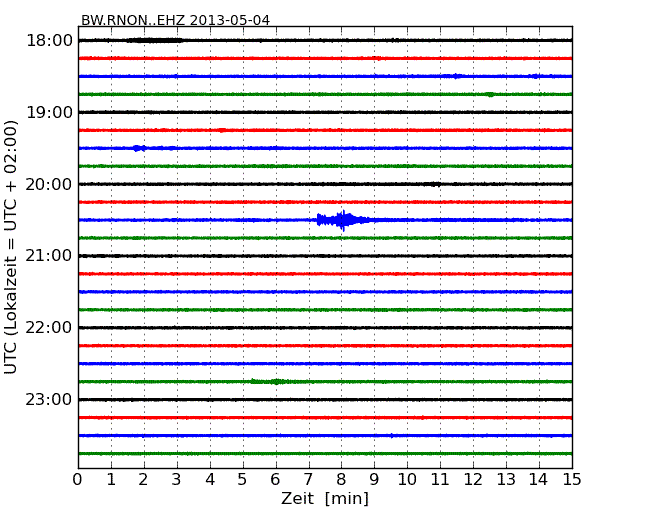650x520 pixels.
Task: Click the x-axis tick label 5
Action: (x=243, y=479)
